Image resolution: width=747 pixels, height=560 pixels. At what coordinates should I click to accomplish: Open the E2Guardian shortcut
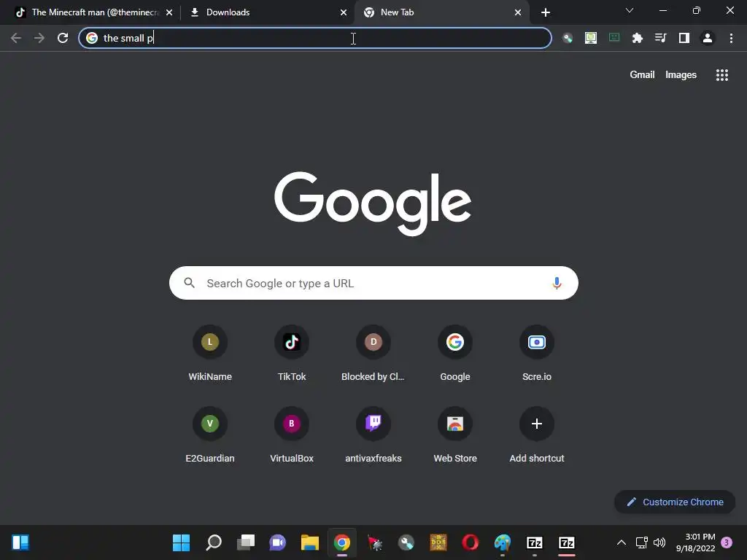[210, 435]
